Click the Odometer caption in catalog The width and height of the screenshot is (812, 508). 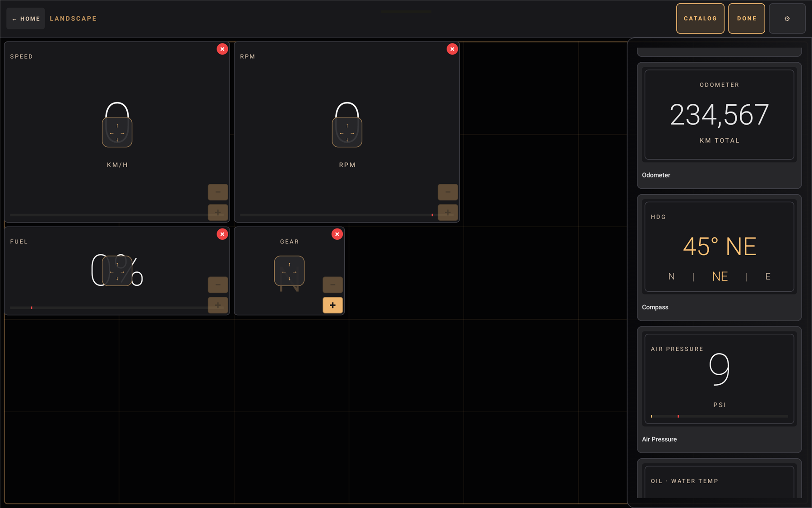coord(656,175)
